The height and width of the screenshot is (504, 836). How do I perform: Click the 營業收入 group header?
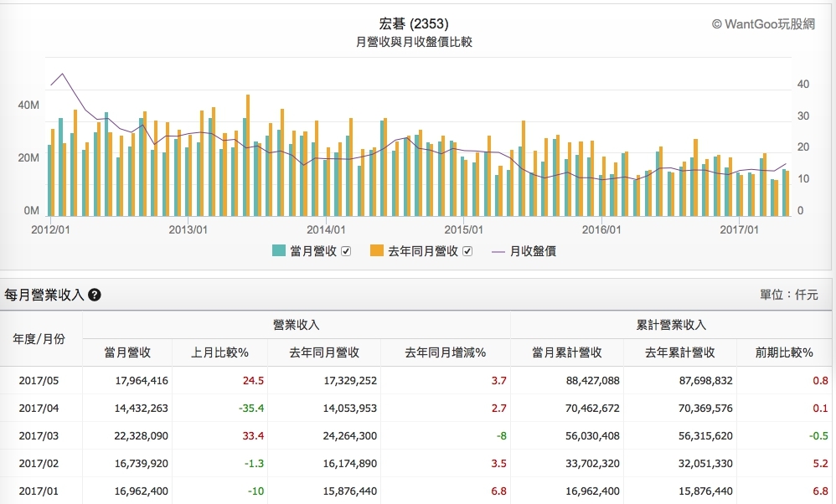coord(296,325)
